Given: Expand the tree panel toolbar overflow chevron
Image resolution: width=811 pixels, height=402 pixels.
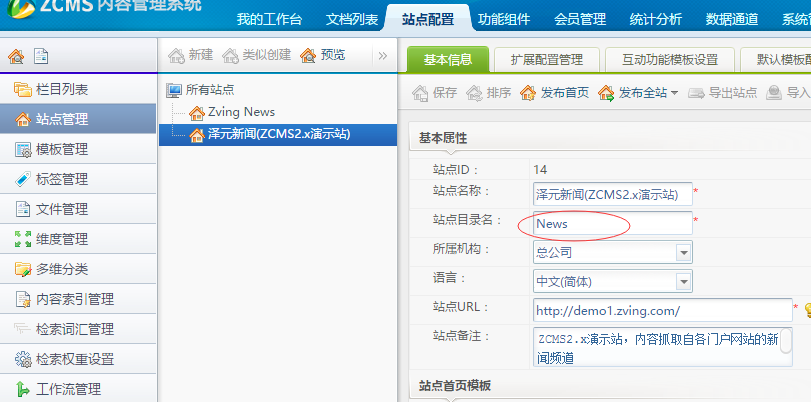Looking at the screenshot, I should pyautogui.click(x=381, y=55).
